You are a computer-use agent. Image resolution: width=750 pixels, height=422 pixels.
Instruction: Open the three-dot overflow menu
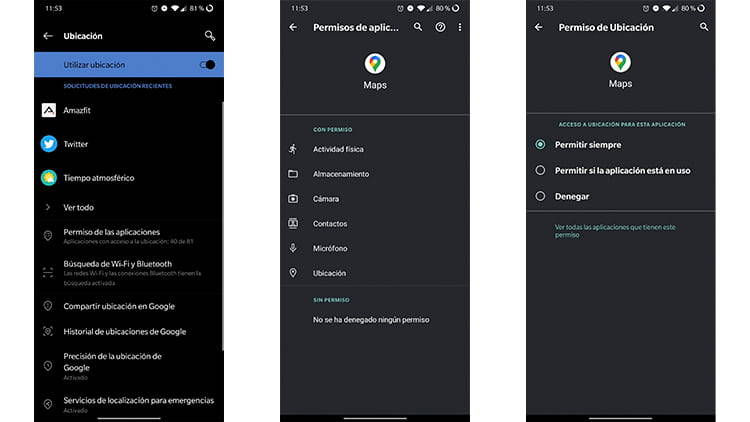[460, 28]
